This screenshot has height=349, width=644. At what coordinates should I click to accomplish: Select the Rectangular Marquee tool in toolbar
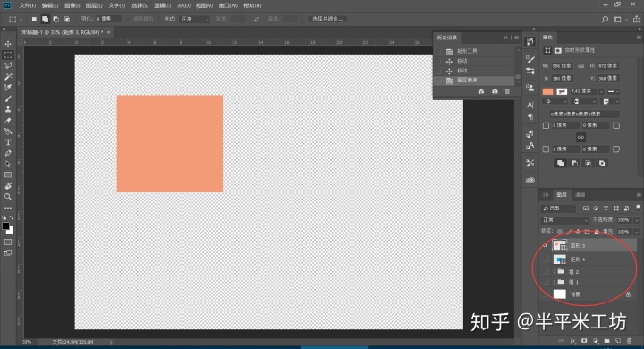(8, 55)
